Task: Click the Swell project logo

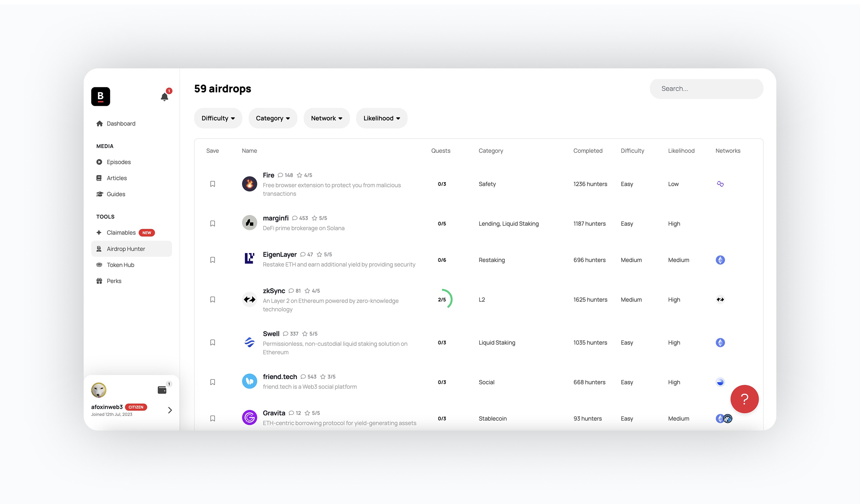Action: point(250,343)
